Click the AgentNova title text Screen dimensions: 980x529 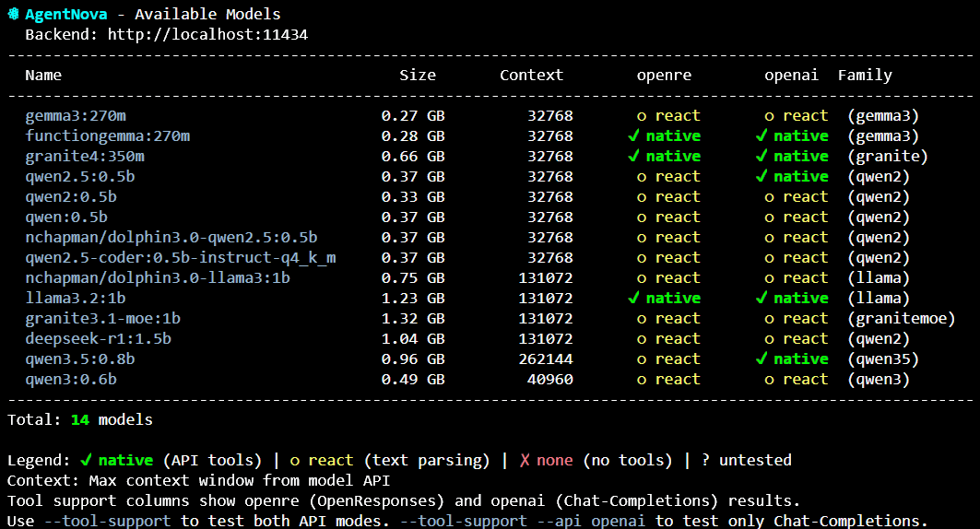point(65,14)
